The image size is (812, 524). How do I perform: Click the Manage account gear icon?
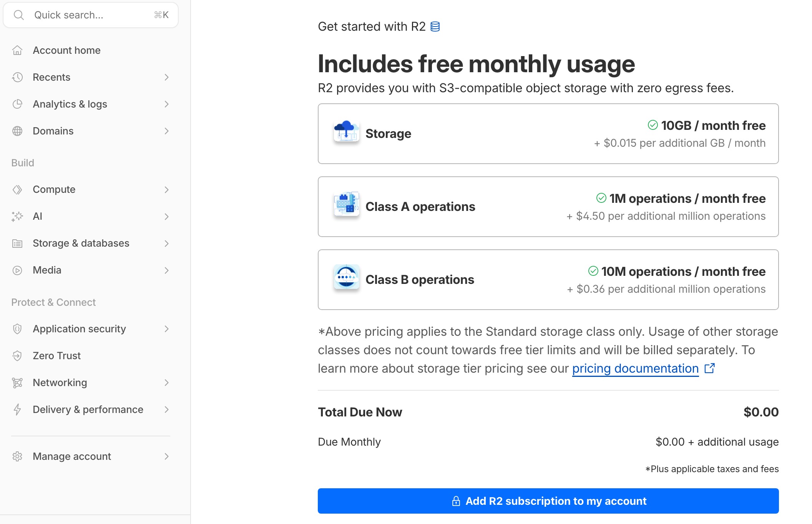click(x=17, y=456)
